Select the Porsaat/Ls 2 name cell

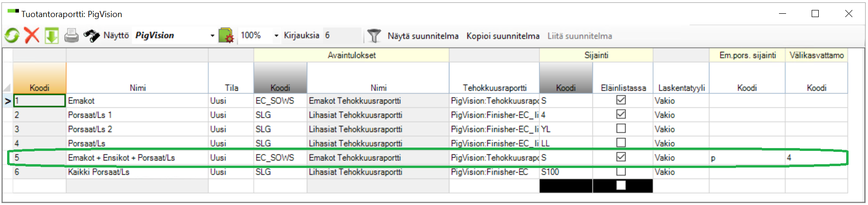[137, 129]
